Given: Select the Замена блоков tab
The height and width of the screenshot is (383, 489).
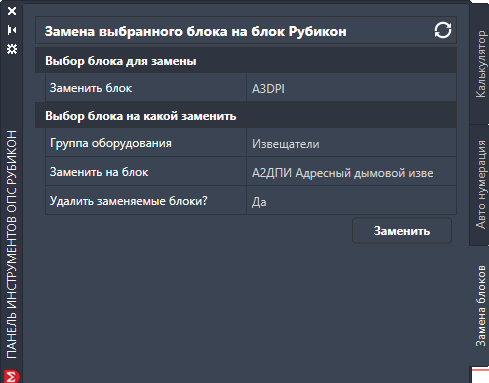Looking at the screenshot, I should (480, 306).
